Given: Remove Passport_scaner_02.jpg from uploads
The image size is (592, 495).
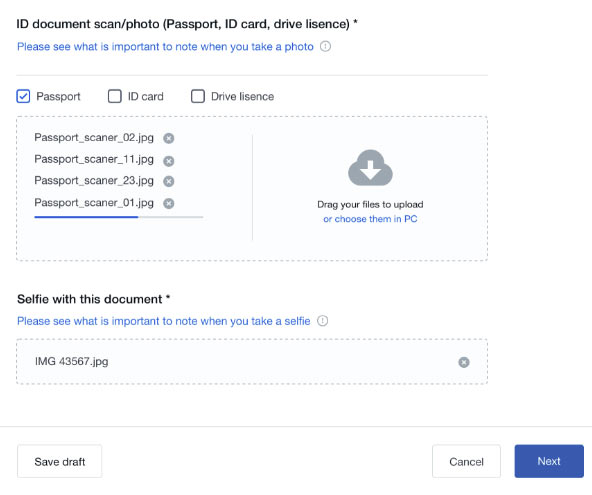Looking at the screenshot, I should pyautogui.click(x=169, y=139).
